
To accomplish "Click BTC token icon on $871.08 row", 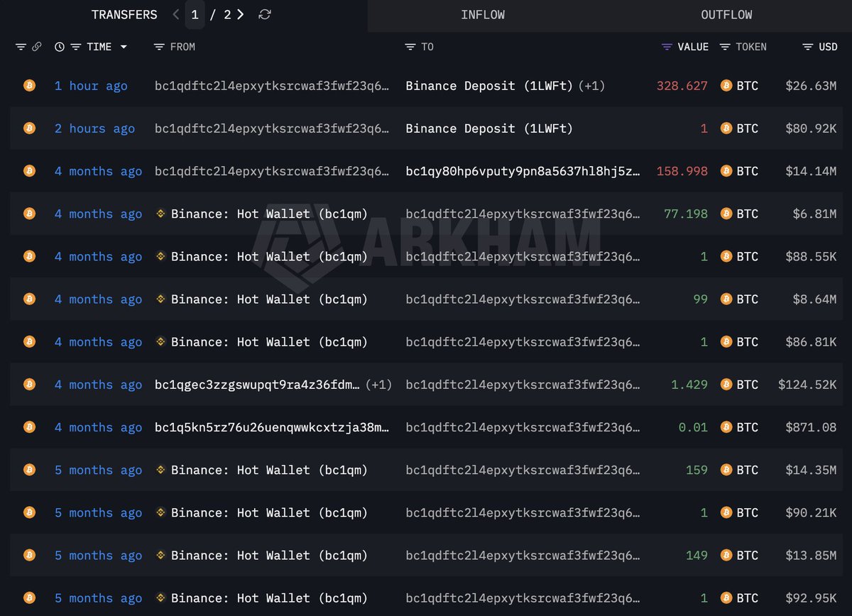I will click(x=726, y=427).
